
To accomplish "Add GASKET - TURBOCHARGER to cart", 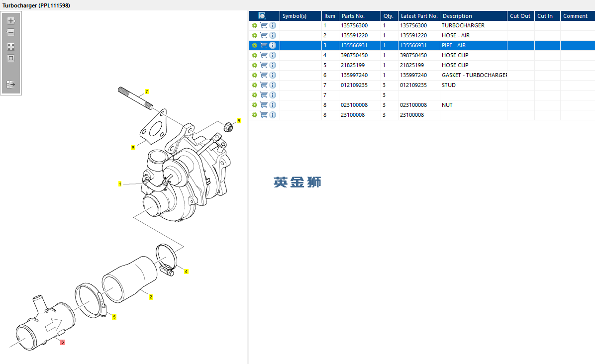I will [x=264, y=75].
